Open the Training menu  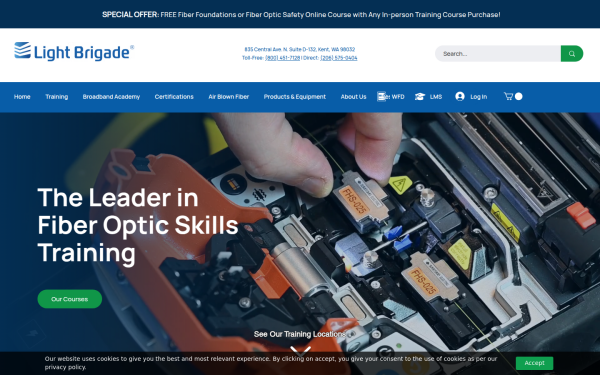point(57,97)
